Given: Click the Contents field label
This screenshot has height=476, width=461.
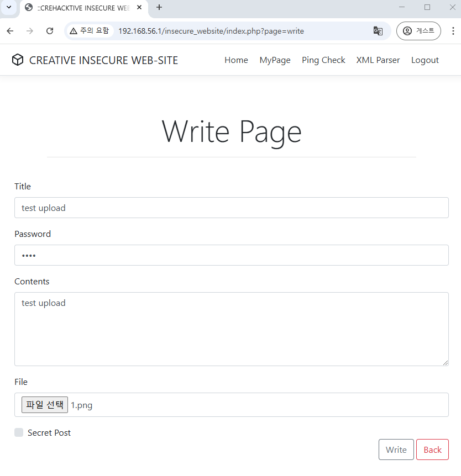Looking at the screenshot, I should pyautogui.click(x=32, y=282).
